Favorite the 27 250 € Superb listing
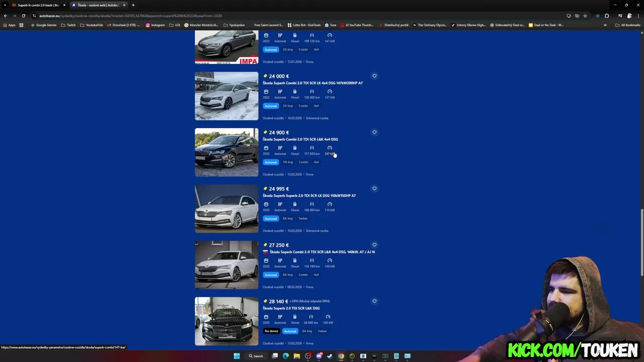The width and height of the screenshot is (644, 362). [x=374, y=245]
